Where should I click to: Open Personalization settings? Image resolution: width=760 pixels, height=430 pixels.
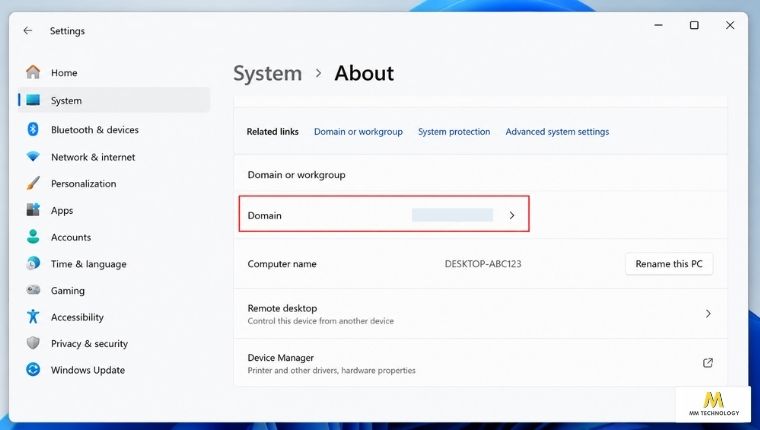114,184
